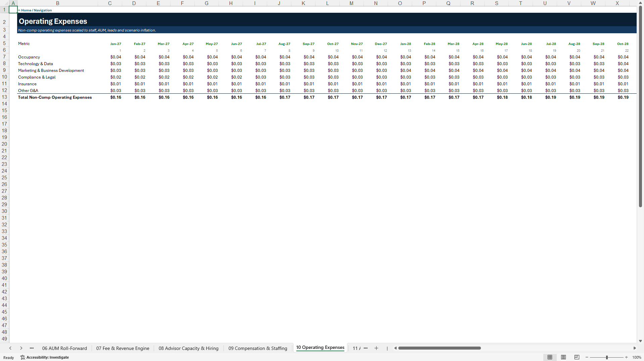Viewport: 644px width, 361px height.
Task: Click the horizontal scrollbar thumb
Action: pos(439,348)
